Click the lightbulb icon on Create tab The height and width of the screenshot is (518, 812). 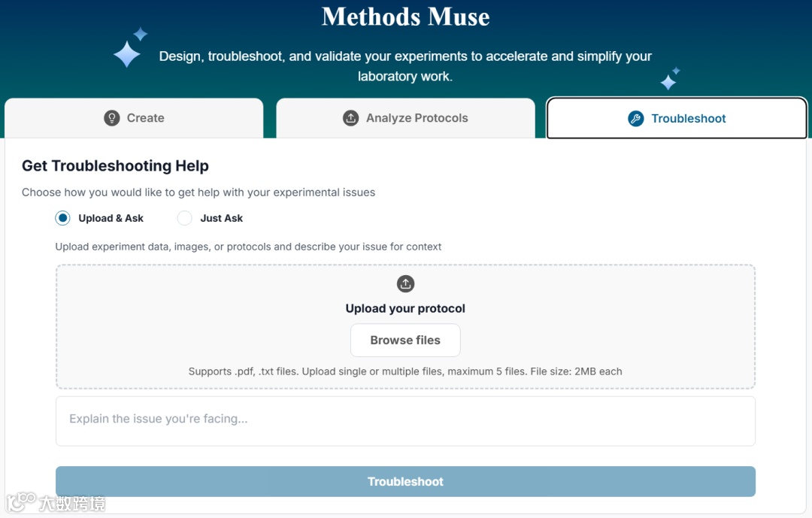click(x=112, y=118)
